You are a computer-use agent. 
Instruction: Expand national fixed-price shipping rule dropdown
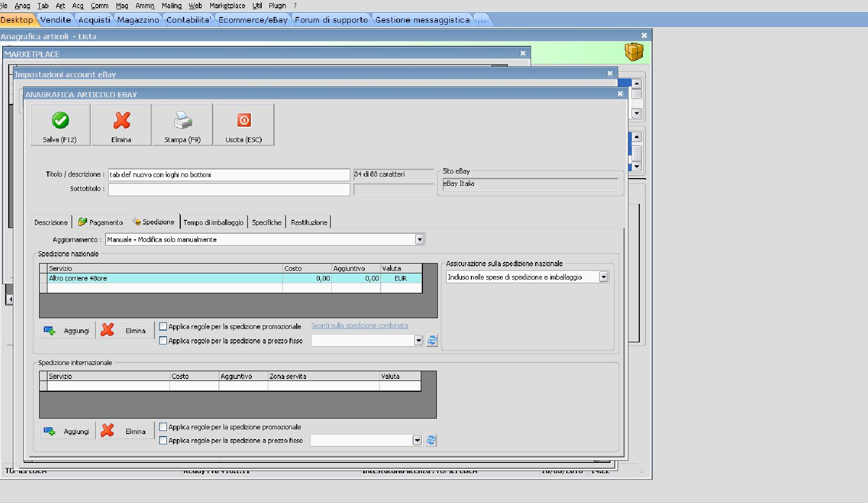(418, 340)
